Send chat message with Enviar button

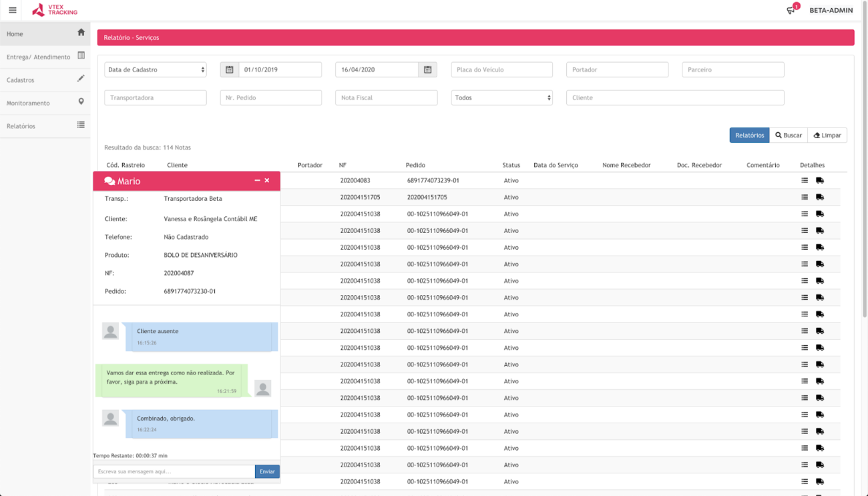(267, 471)
